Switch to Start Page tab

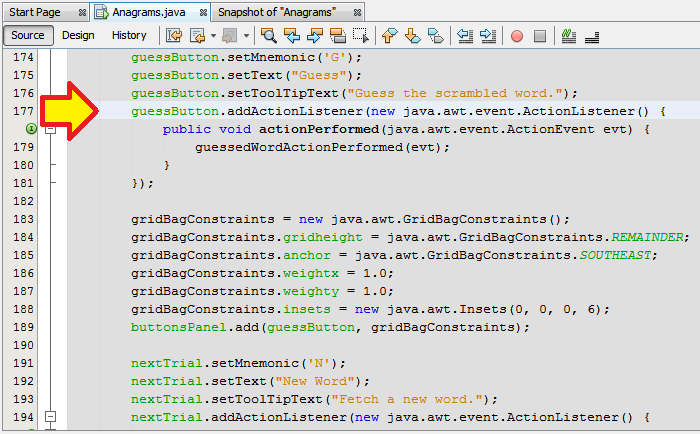[35, 12]
